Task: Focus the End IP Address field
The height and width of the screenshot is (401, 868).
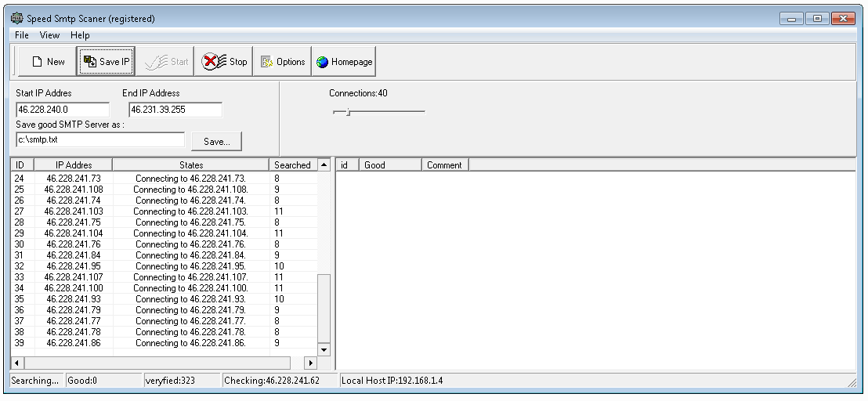Action: (x=175, y=110)
